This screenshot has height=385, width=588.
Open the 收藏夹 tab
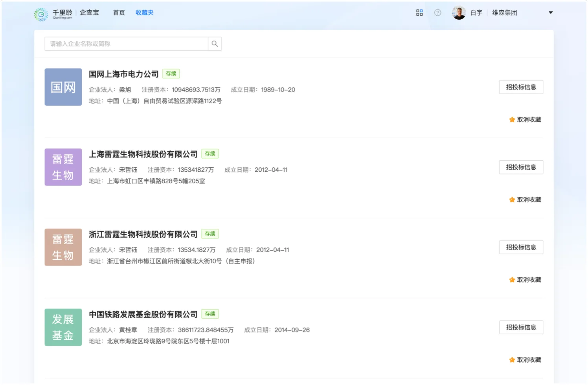[145, 13]
